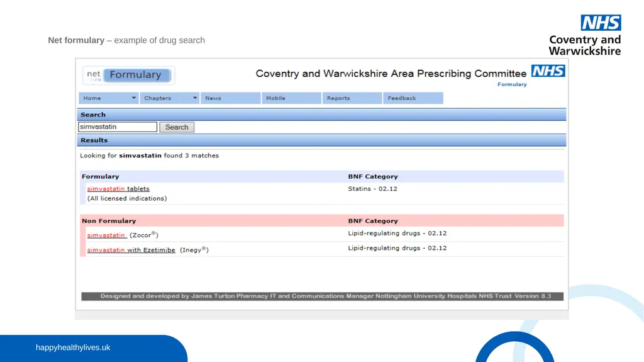Click the 'Statins - 02.12' cell

click(372, 189)
